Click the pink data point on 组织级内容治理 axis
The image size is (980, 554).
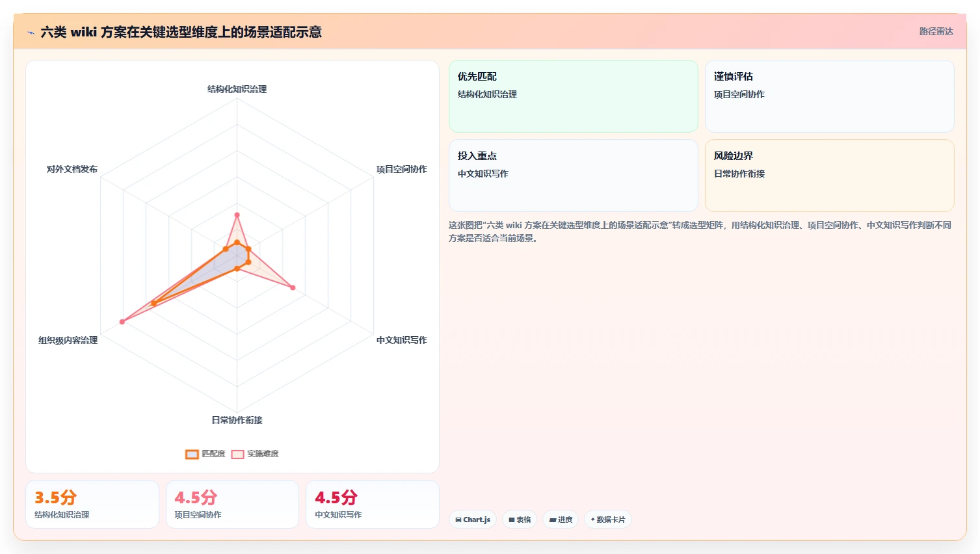click(122, 322)
